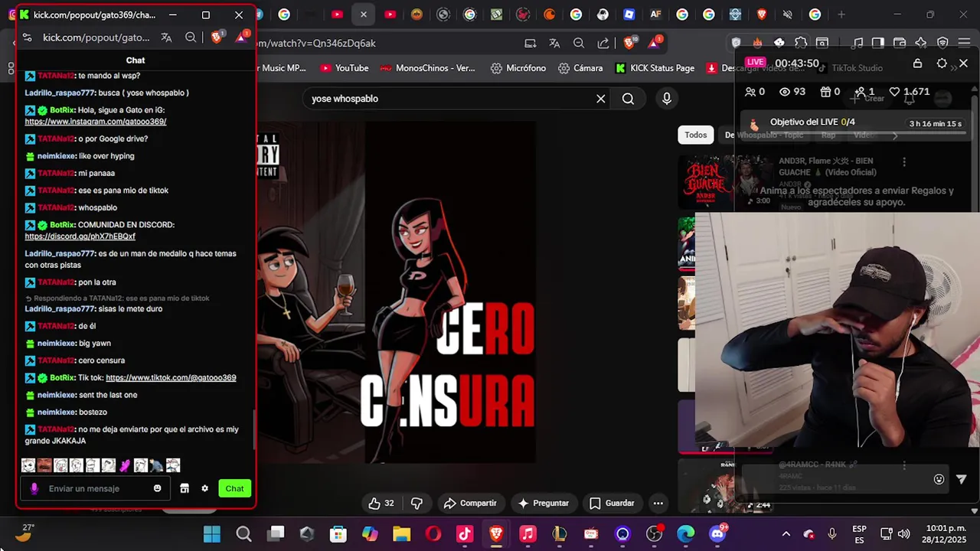
Task: Send message with green Chat button
Action: 234,488
